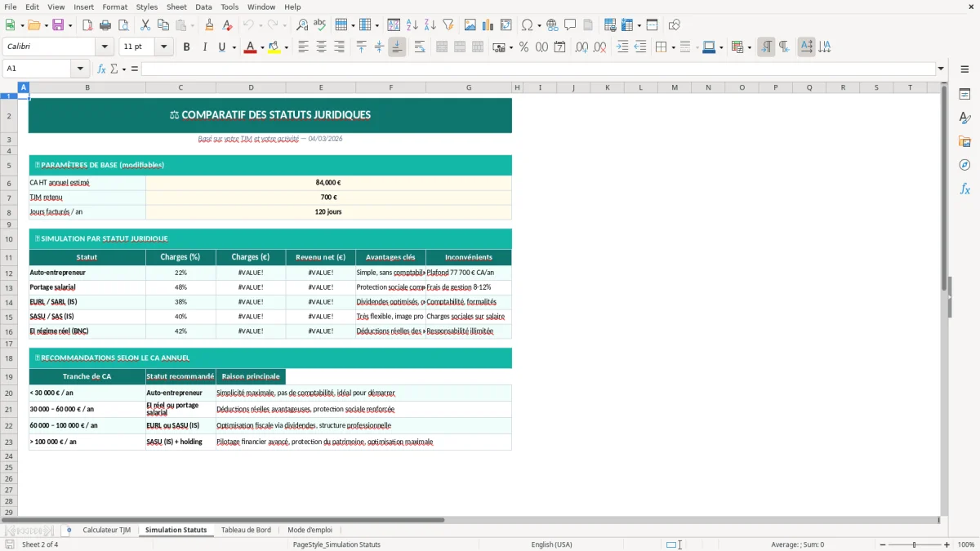The width and height of the screenshot is (980, 551).
Task: Click the zoom in plus button
Action: 947,544
